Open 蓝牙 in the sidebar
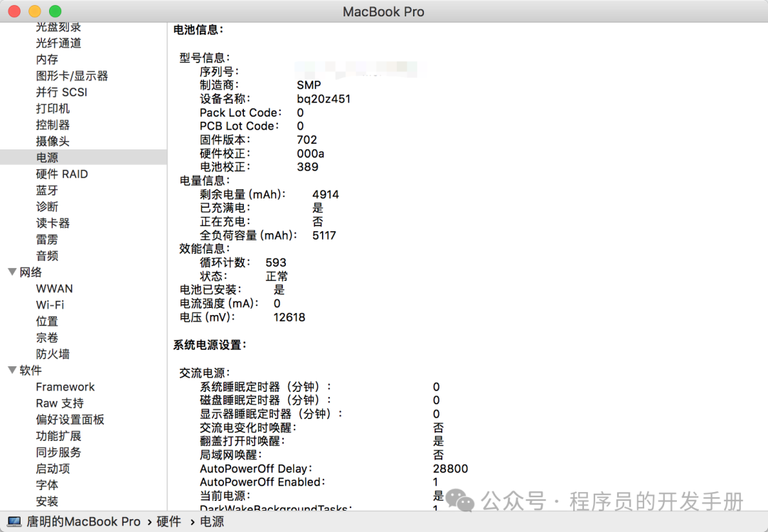The height and width of the screenshot is (532, 768). point(47,190)
